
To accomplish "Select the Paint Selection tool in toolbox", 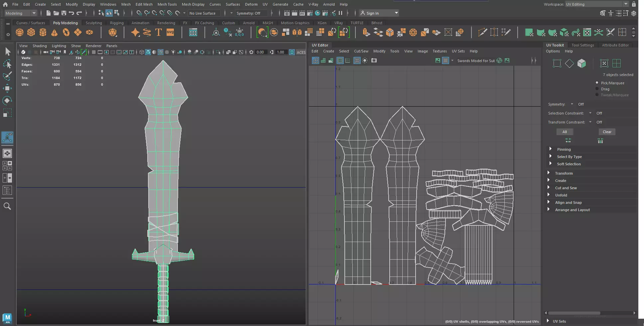I will [7, 76].
